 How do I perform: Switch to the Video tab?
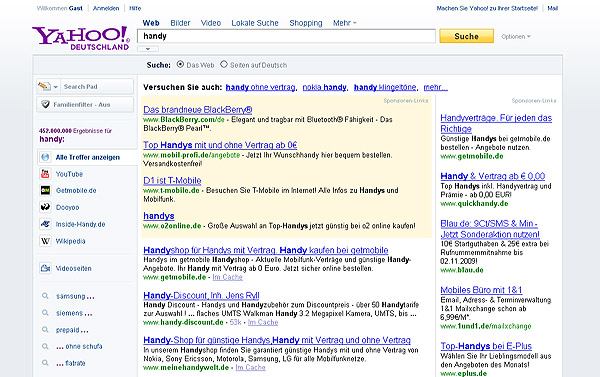pyautogui.click(x=211, y=23)
